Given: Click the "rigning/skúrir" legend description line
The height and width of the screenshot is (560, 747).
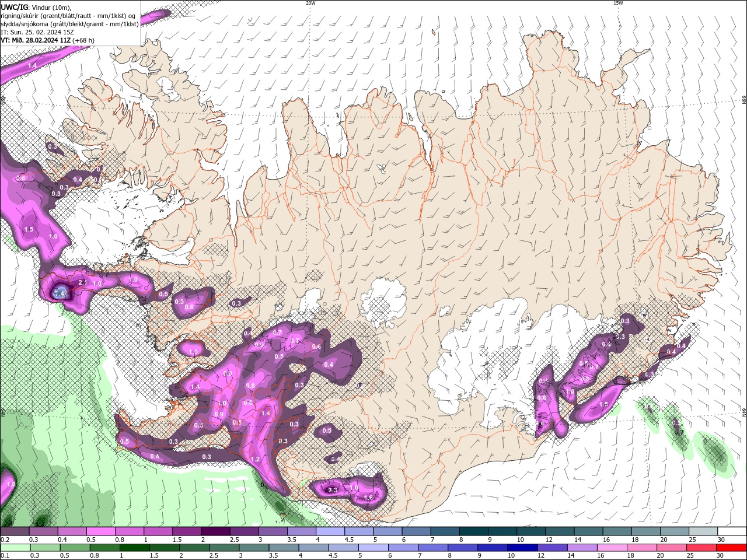Looking at the screenshot, I should [69, 16].
